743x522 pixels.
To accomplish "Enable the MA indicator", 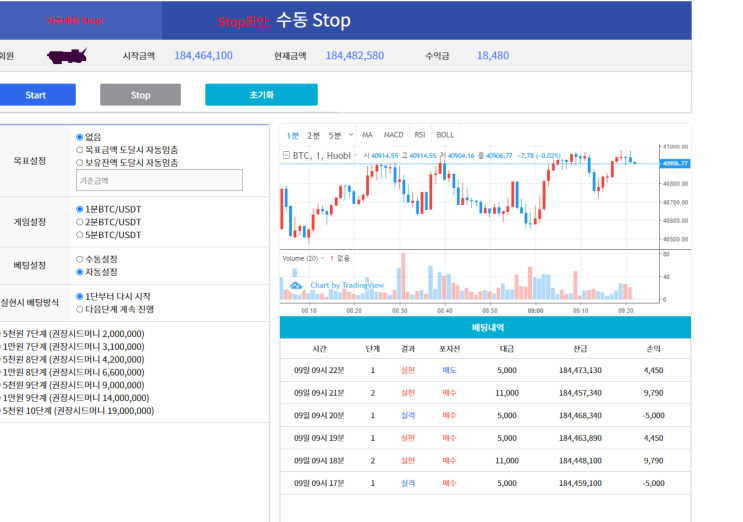I will (x=367, y=135).
